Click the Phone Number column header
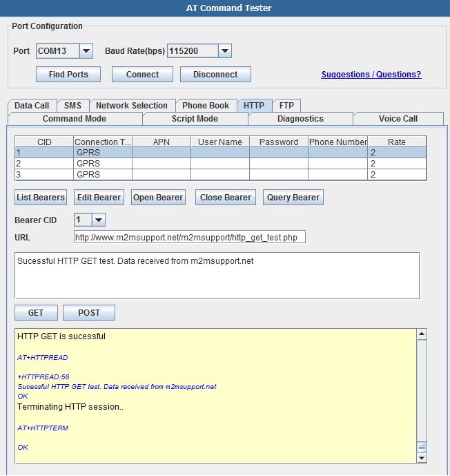This screenshot has height=476, width=450. click(337, 142)
